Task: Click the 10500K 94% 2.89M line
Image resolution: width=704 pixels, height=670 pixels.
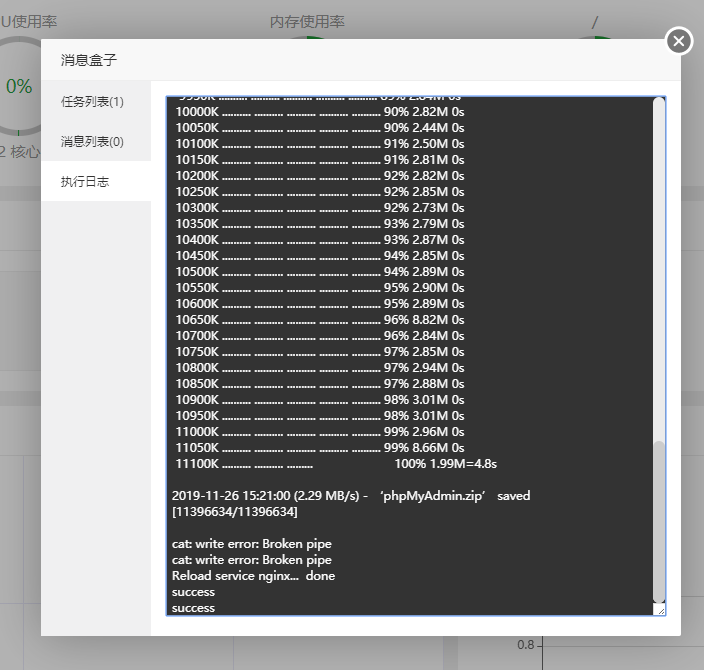Action: [x=320, y=272]
